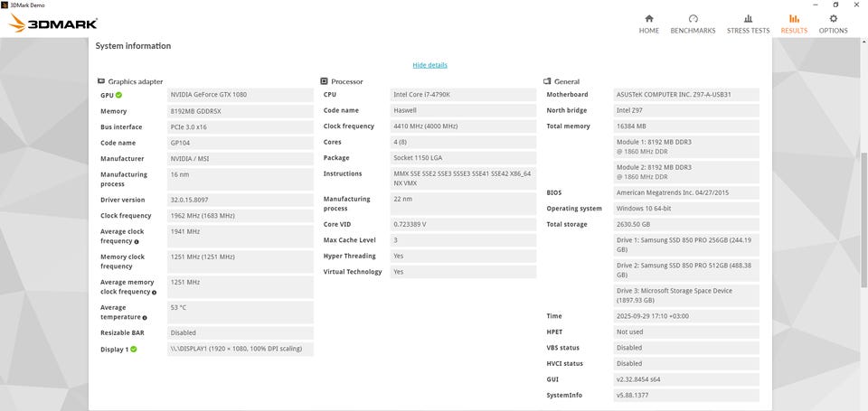This screenshot has height=411, width=868.
Task: Open the Stress Tests chart icon
Action: [748, 18]
